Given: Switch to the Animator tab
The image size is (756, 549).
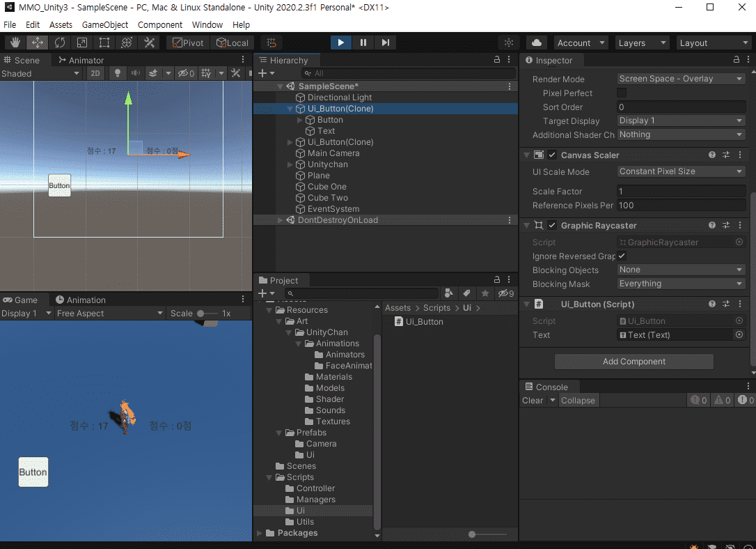Looking at the screenshot, I should [81, 60].
